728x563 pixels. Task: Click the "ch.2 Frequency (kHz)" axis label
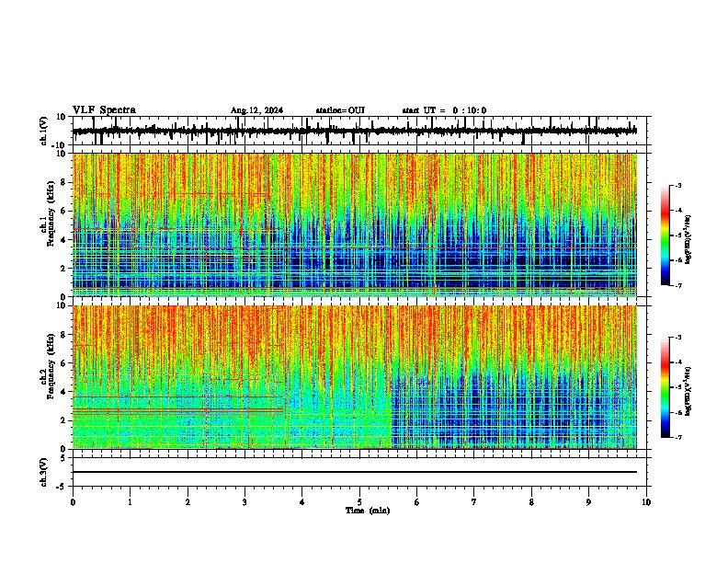[48, 366]
